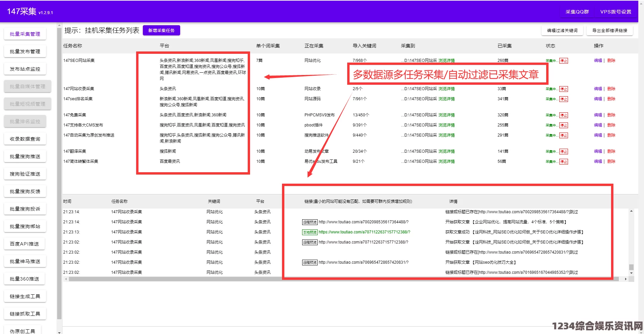Image resolution: width=644 pixels, height=334 pixels.
Task: Click log panel scroll down arrow
Action: click(x=631, y=274)
